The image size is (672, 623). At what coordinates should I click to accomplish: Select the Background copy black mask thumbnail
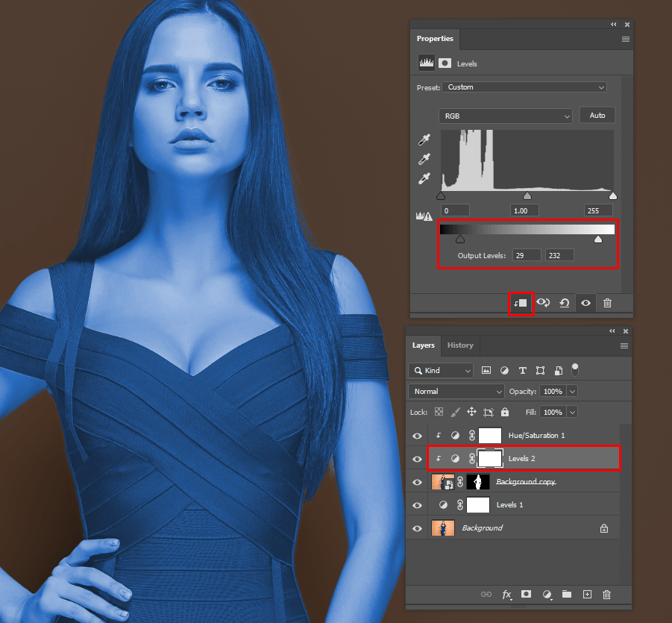478,482
